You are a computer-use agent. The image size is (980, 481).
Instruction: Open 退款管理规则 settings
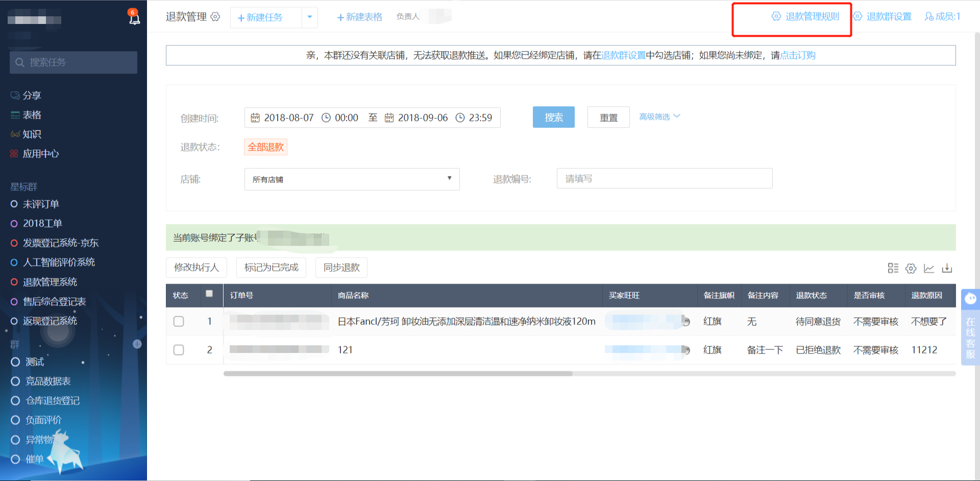click(805, 17)
